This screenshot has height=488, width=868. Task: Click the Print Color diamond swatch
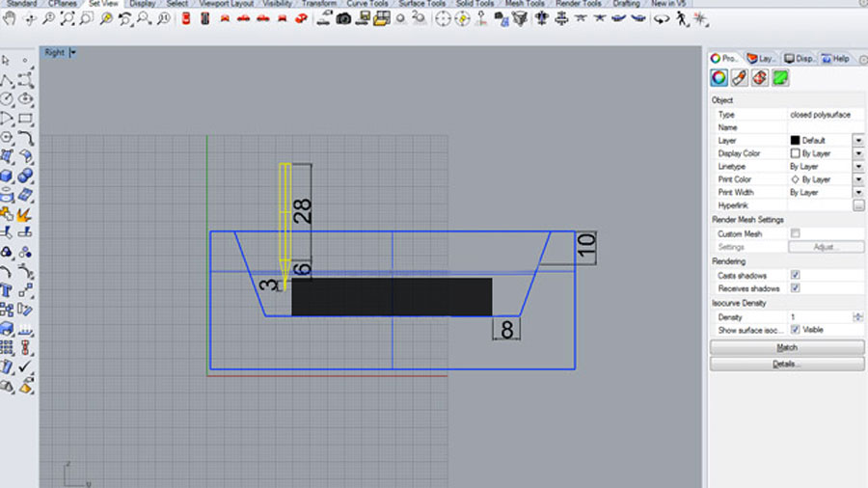795,179
